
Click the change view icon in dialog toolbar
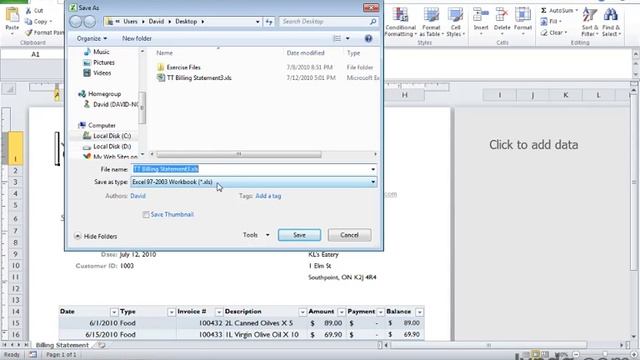pos(337,38)
